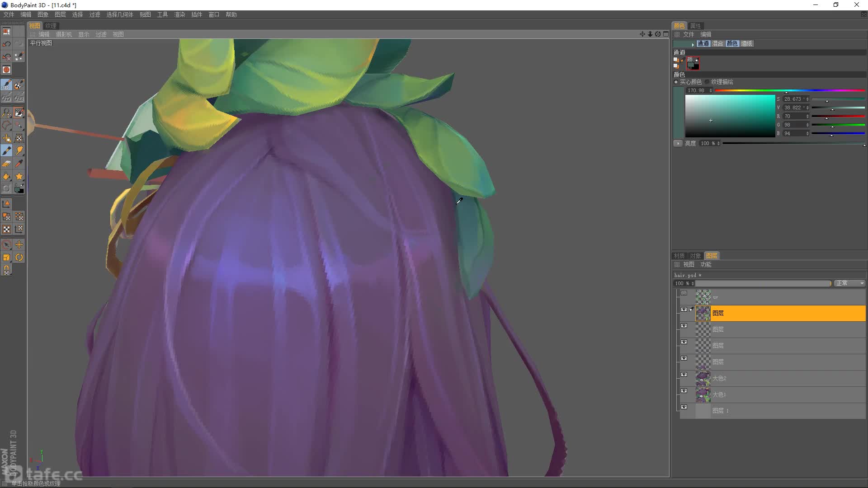Click the red globe render icon

[x=6, y=70]
